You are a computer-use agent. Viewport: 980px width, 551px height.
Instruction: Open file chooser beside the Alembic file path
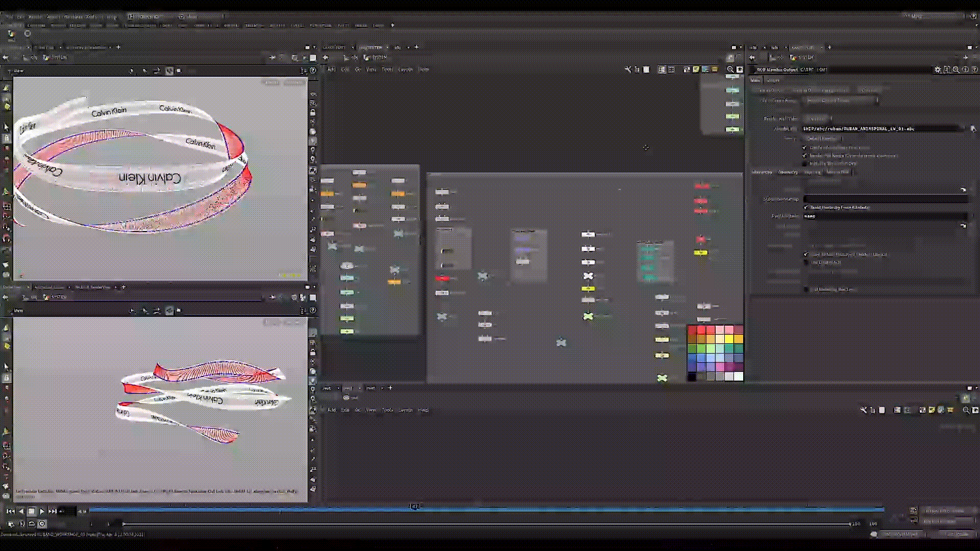pyautogui.click(x=973, y=129)
